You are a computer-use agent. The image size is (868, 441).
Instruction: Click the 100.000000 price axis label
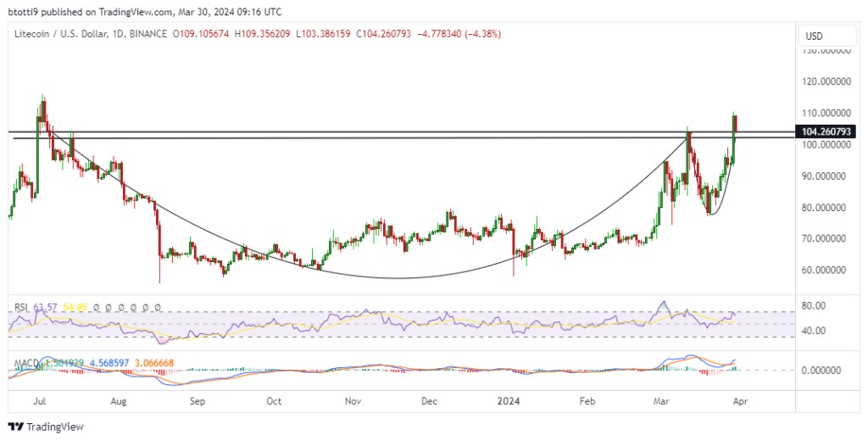826,145
